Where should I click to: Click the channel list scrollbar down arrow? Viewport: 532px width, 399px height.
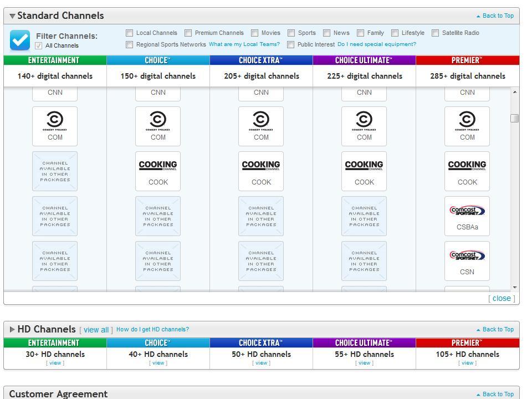click(x=515, y=288)
